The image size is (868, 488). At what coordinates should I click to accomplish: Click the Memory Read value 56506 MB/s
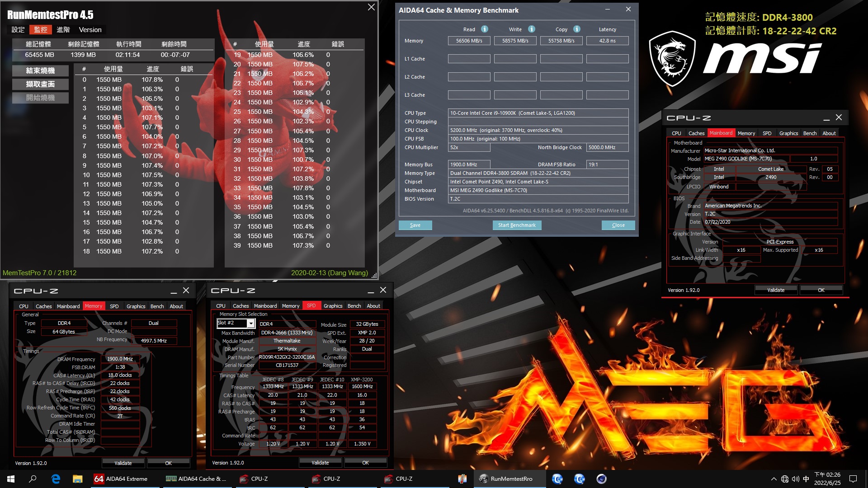coord(469,41)
